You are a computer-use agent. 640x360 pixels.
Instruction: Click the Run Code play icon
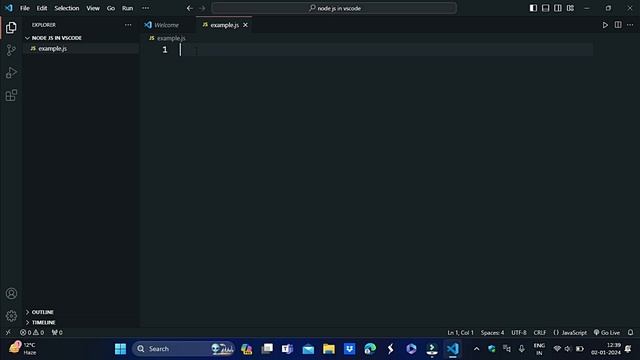pyautogui.click(x=605, y=25)
